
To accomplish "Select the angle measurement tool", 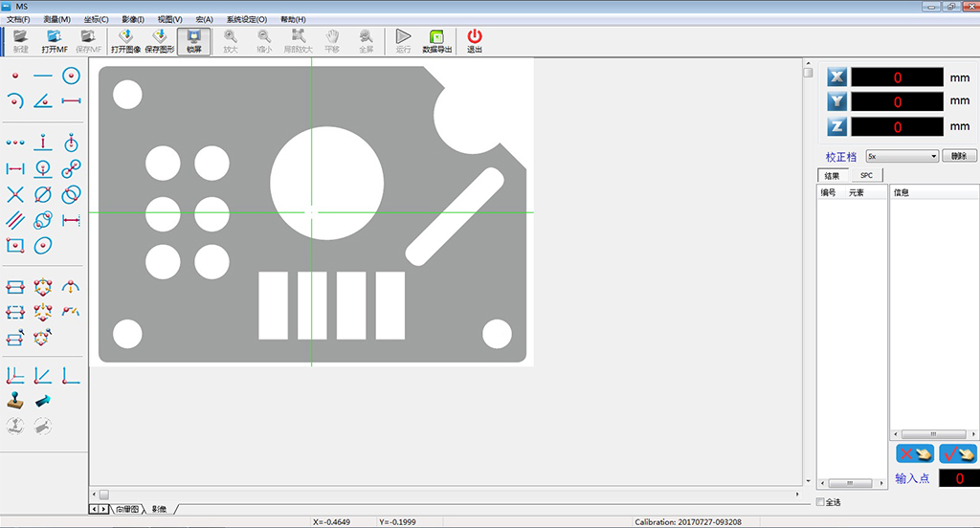I will tap(43, 100).
